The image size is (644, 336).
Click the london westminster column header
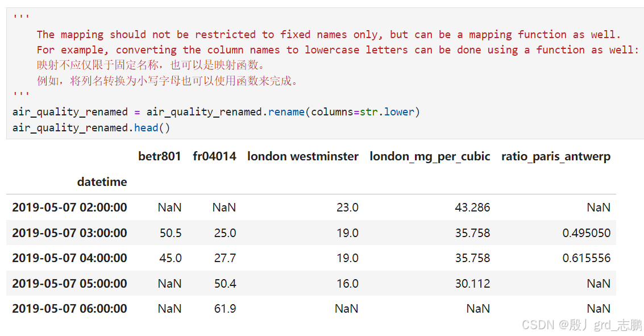point(303,156)
